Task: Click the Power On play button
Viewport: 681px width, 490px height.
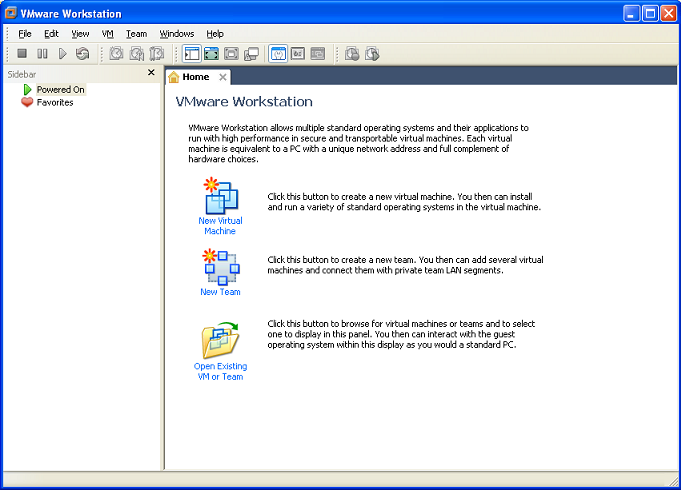Action: tap(63, 54)
